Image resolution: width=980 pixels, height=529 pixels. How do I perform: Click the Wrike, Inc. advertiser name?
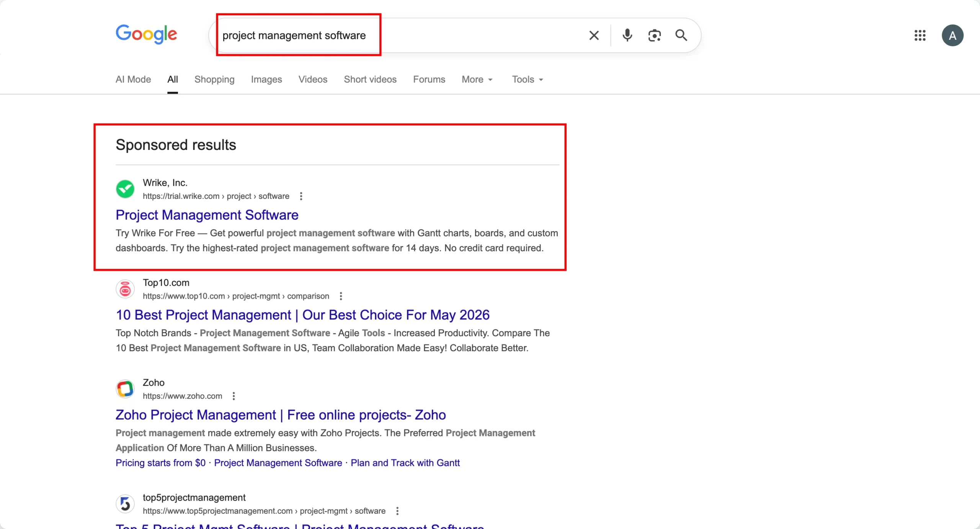coord(165,183)
